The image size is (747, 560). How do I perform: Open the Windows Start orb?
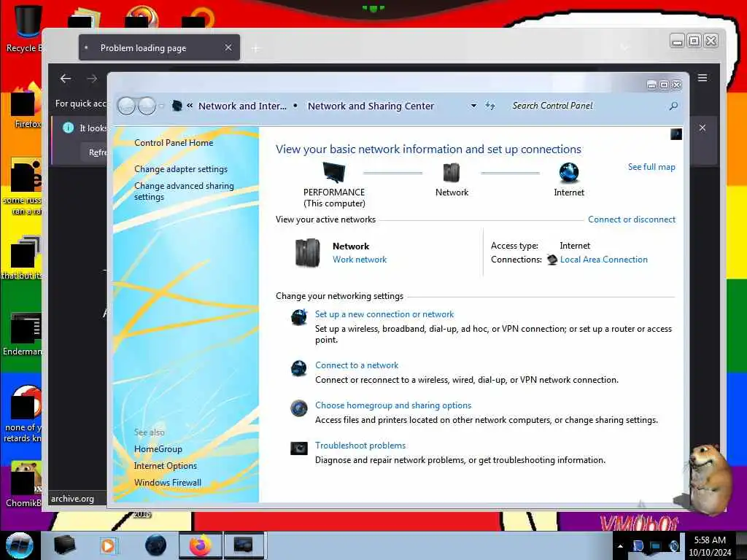click(20, 545)
